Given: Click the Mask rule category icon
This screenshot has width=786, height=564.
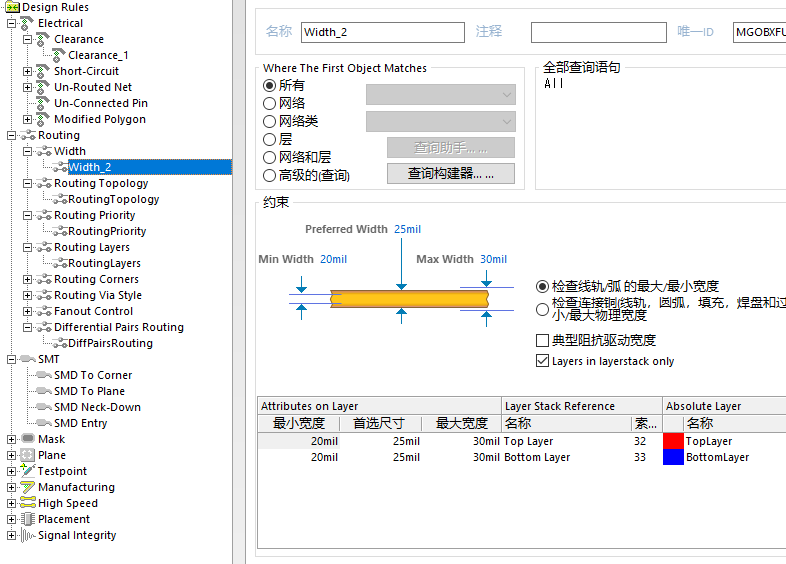Looking at the screenshot, I should [x=27, y=439].
